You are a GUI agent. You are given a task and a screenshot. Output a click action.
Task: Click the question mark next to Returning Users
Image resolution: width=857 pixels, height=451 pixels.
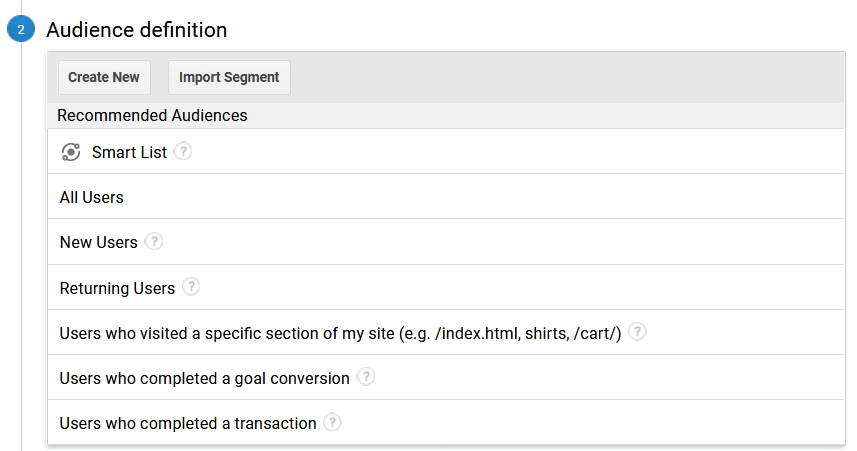click(x=191, y=286)
